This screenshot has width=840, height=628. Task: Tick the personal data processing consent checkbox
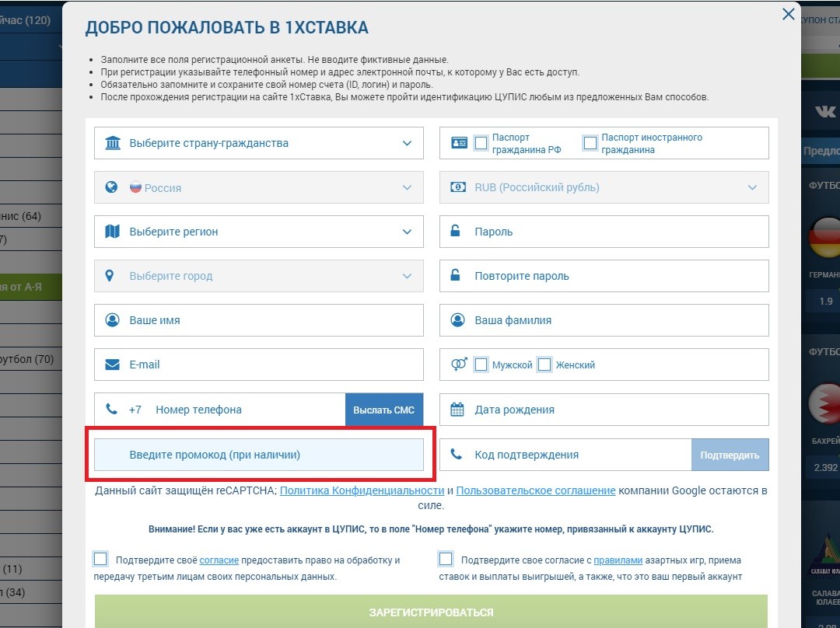click(x=100, y=559)
